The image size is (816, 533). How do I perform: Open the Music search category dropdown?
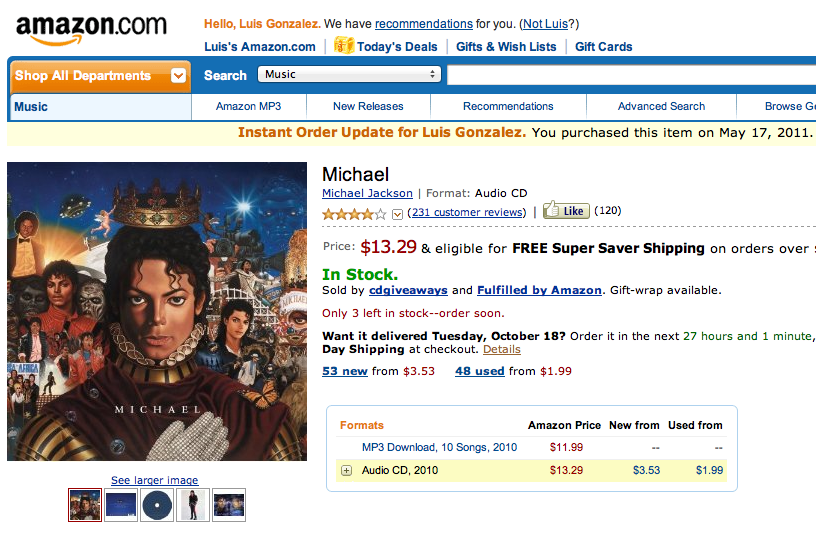[x=349, y=74]
